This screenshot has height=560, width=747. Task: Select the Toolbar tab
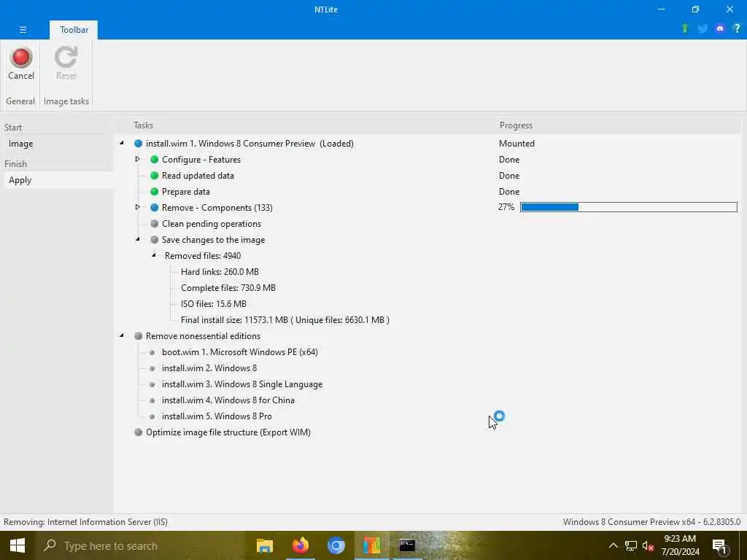(74, 29)
